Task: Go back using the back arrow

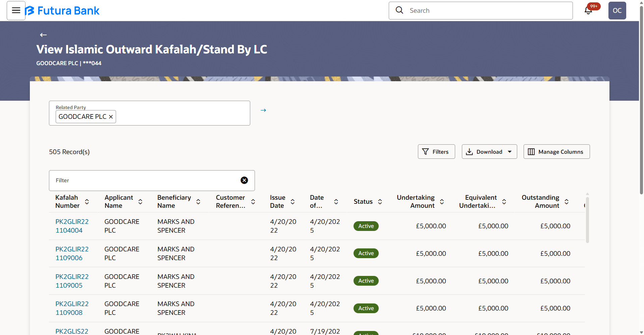Action: point(43,35)
